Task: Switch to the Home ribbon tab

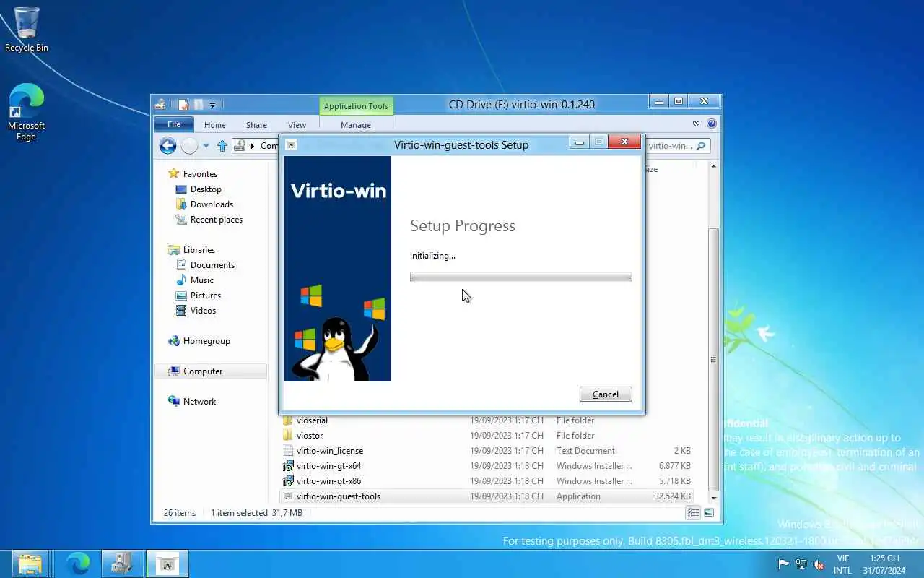Action: 214,125
